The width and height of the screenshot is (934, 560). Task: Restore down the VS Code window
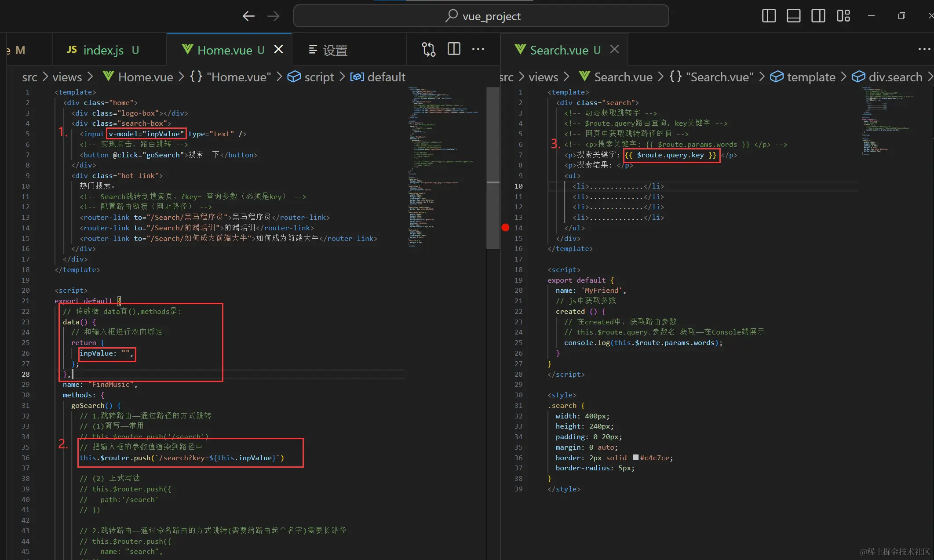point(901,16)
